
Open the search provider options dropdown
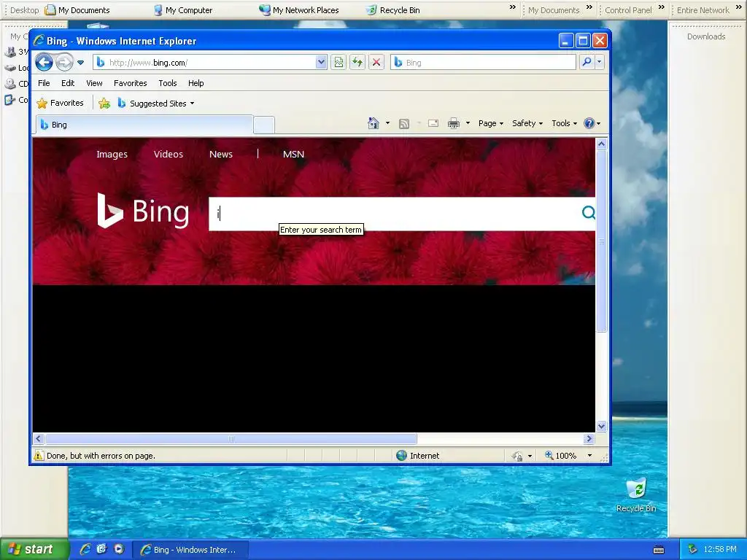click(600, 62)
